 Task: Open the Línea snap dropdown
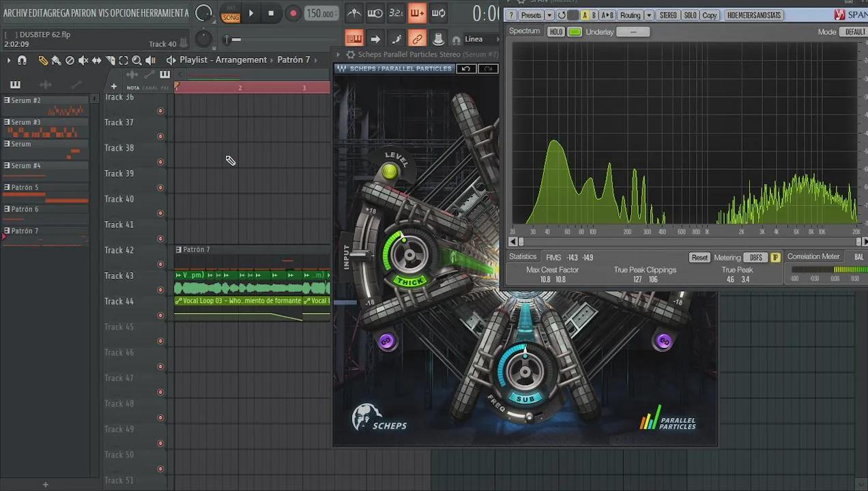(482, 39)
